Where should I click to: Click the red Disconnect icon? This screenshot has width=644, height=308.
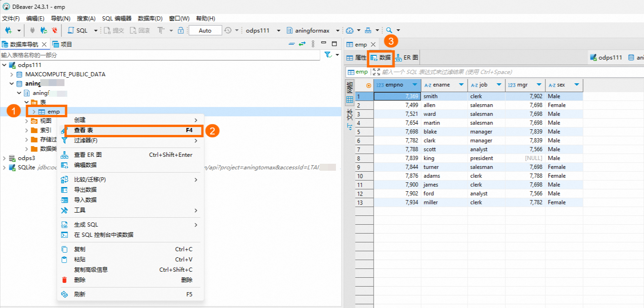click(55, 30)
